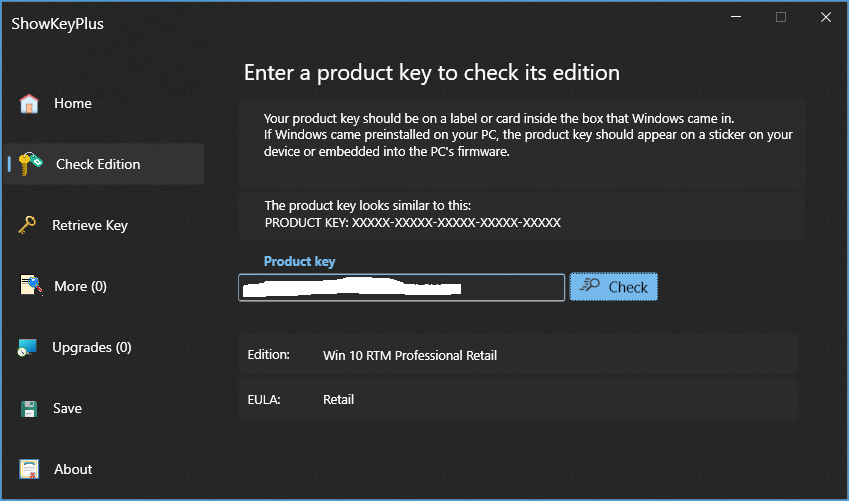Open More (0) section
The image size is (849, 501).
[80, 286]
